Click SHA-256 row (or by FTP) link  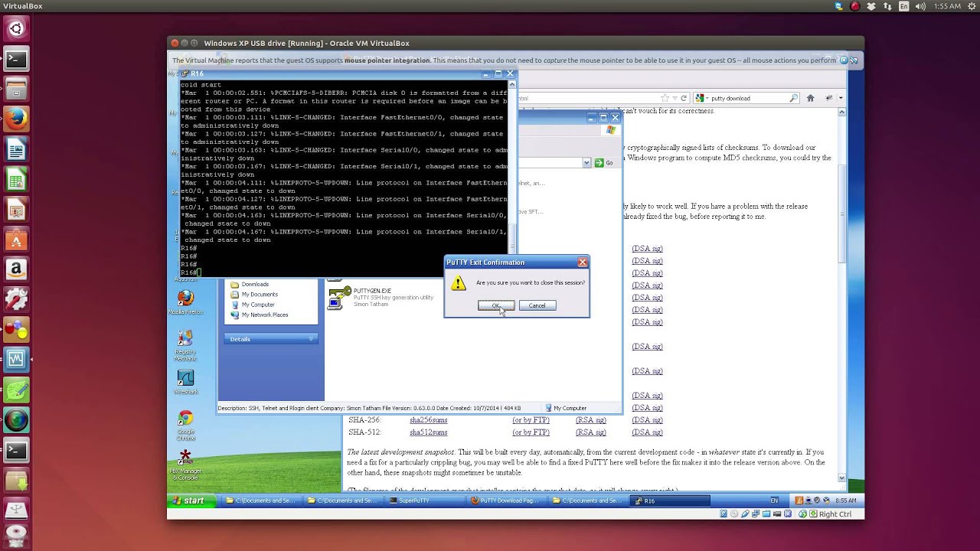[x=531, y=420]
